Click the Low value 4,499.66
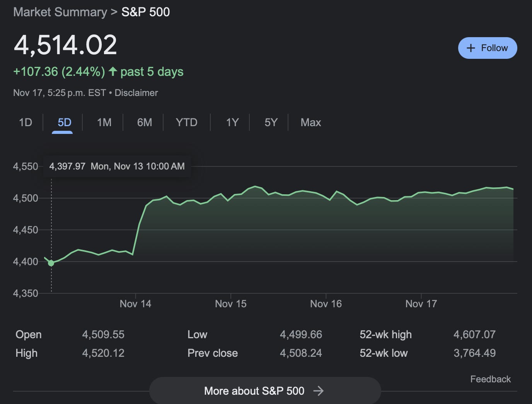This screenshot has height=404, width=532. click(x=301, y=334)
